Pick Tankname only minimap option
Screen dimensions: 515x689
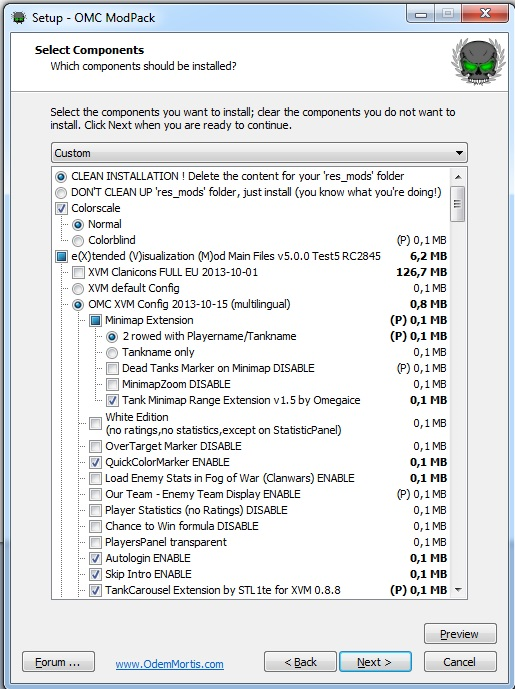coord(112,352)
